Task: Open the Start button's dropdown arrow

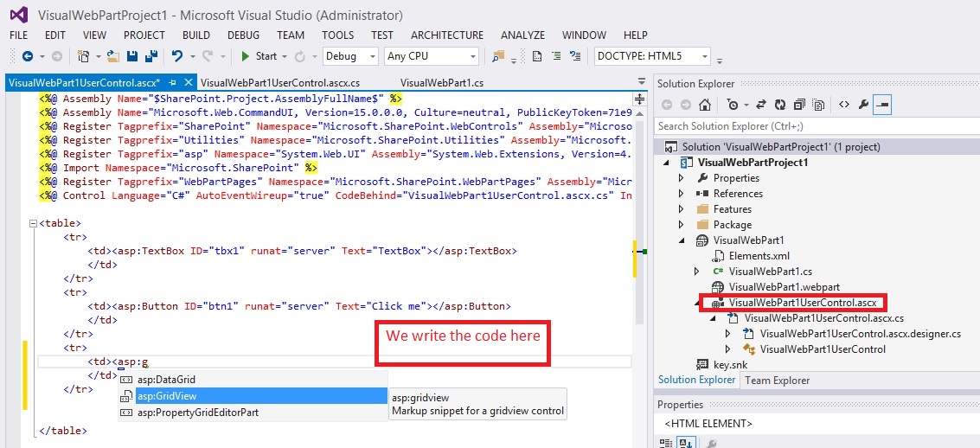Action: click(285, 56)
